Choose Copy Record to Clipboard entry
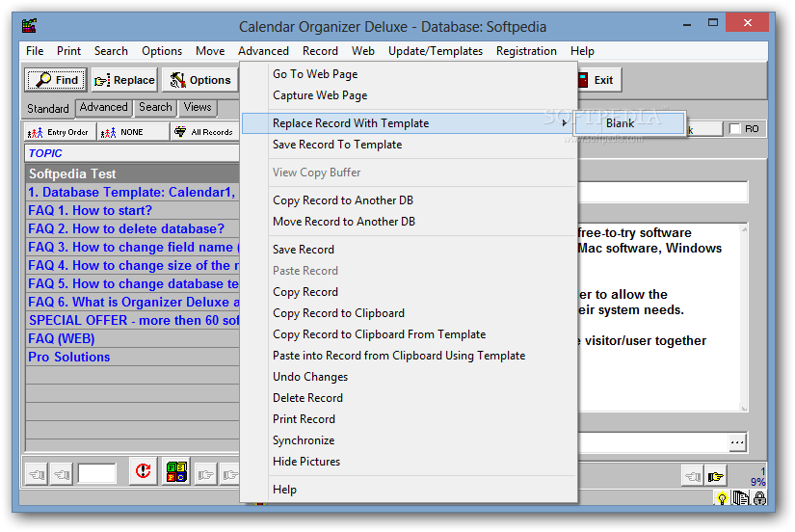The height and width of the screenshot is (532, 795). [x=409, y=313]
